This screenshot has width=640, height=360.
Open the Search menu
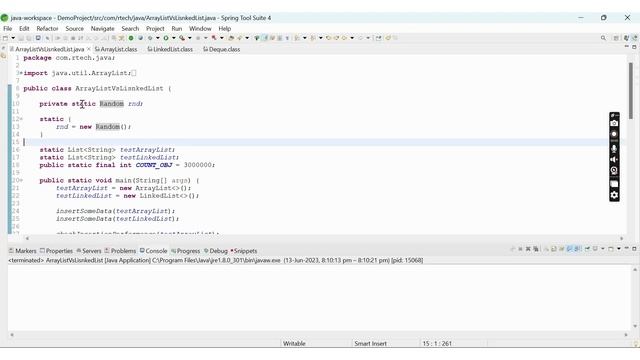130,29
